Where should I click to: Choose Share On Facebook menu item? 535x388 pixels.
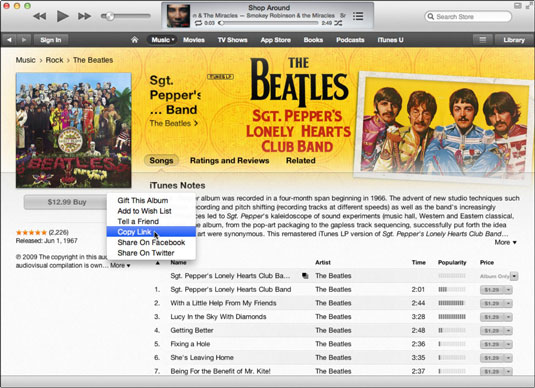[x=151, y=242]
